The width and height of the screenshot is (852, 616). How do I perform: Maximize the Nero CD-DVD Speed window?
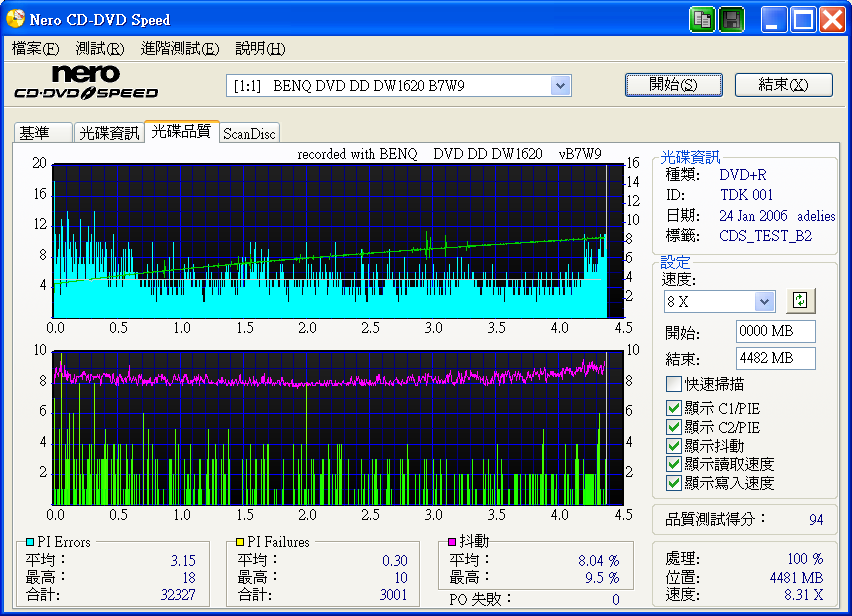click(803, 20)
